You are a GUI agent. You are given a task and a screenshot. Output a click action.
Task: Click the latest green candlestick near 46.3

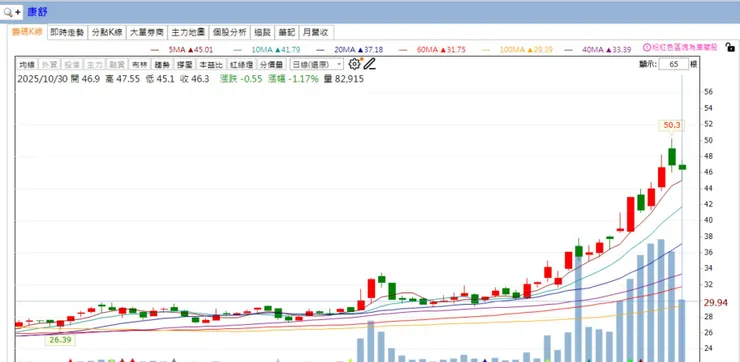point(682,167)
